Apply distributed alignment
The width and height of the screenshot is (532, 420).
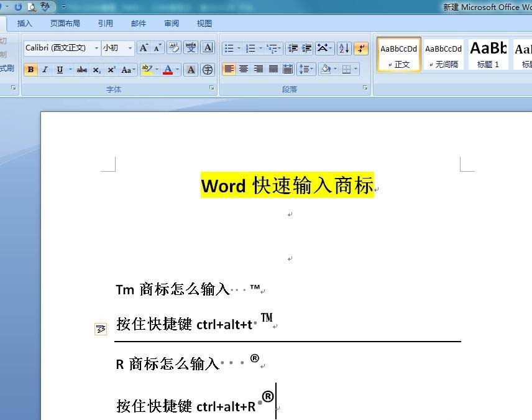[288, 69]
